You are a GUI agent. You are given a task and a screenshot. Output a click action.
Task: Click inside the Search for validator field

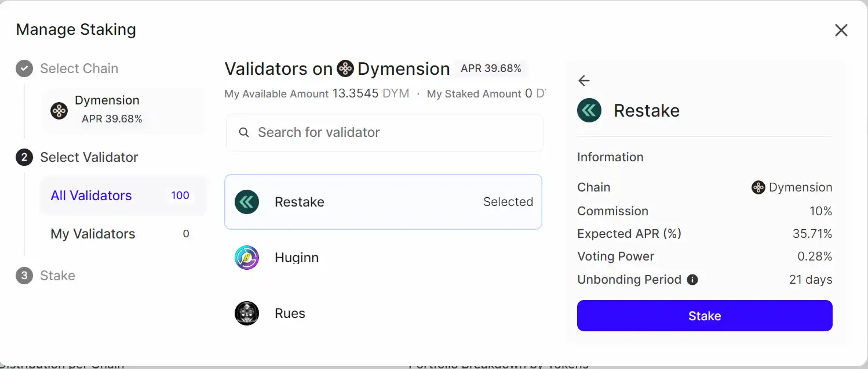click(384, 132)
